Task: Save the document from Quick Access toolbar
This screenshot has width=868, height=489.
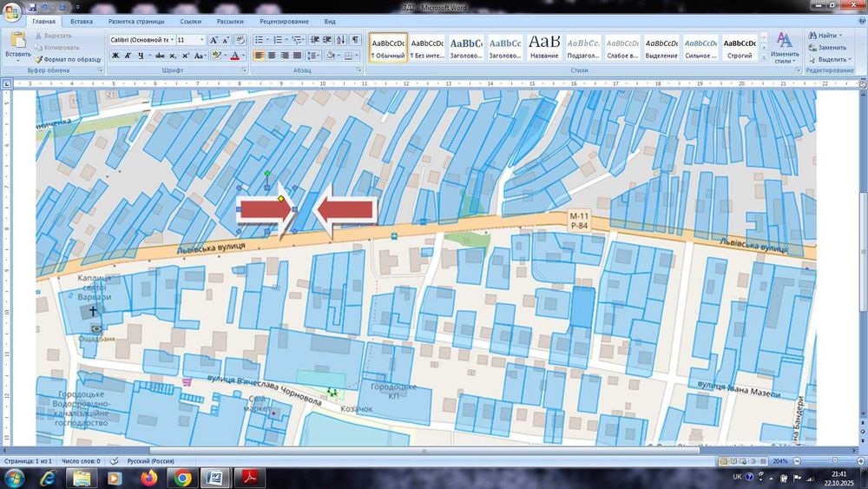Action: point(33,7)
